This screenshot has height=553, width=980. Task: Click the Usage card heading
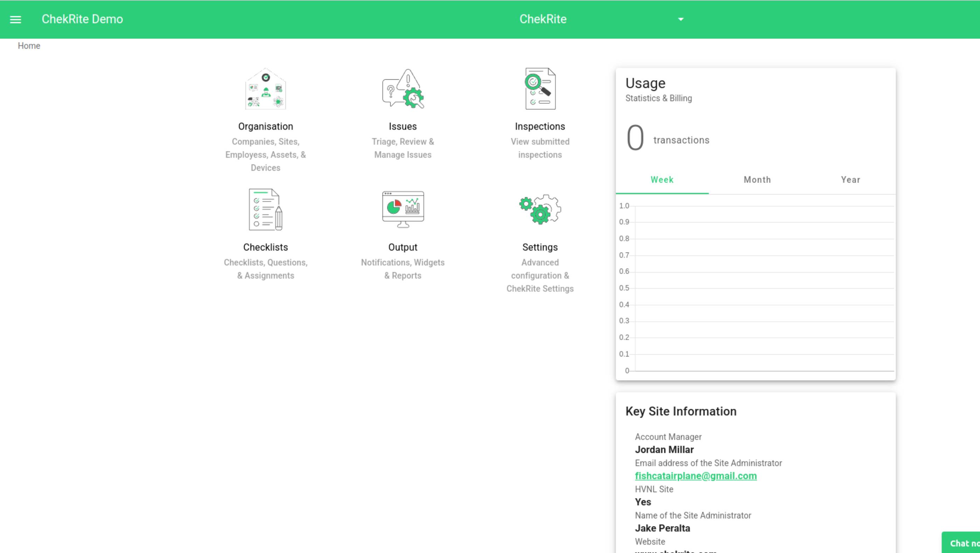(x=646, y=83)
